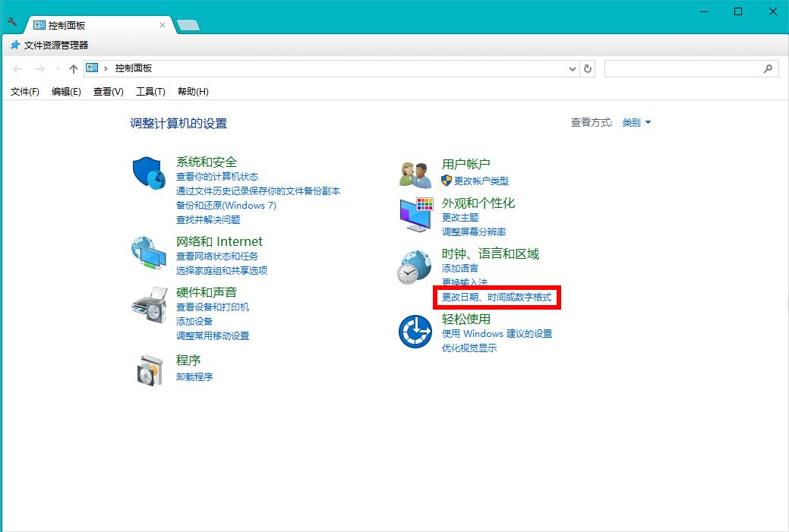
Task: Click inside the search box
Action: [683, 68]
